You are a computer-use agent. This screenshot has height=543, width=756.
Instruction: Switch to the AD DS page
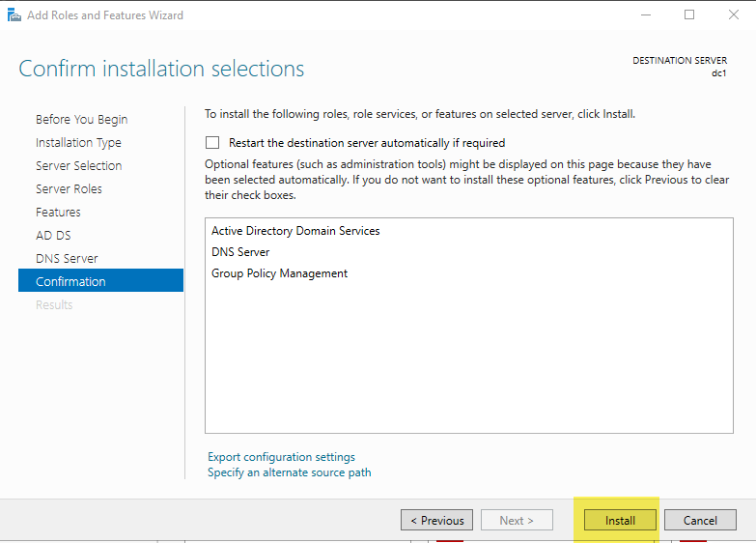pyautogui.click(x=53, y=235)
